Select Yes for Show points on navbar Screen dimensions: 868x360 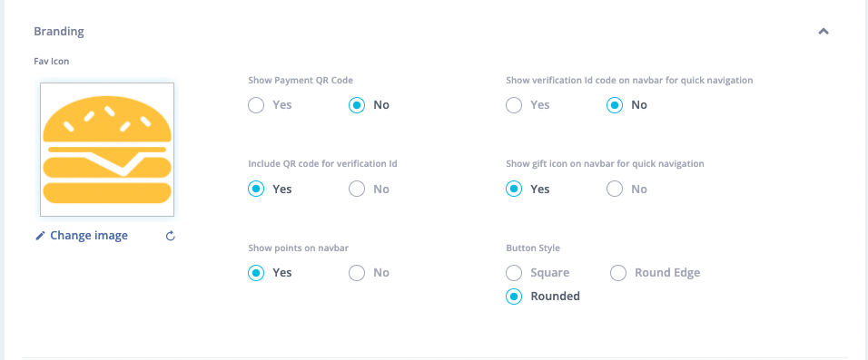tap(256, 273)
